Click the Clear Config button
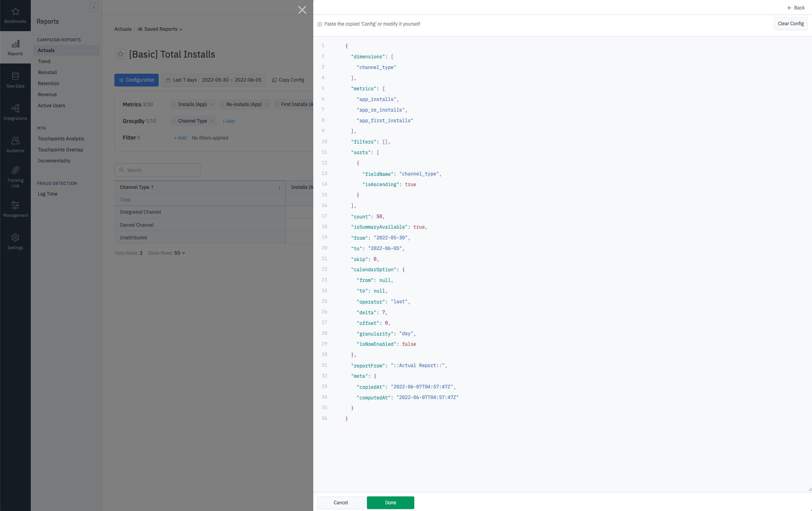Viewport: 812px width, 511px height. coord(790,24)
